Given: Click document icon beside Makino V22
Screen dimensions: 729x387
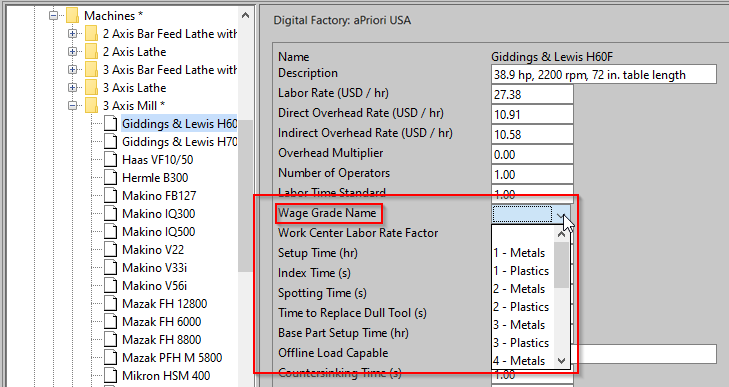Looking at the screenshot, I should coord(110,250).
